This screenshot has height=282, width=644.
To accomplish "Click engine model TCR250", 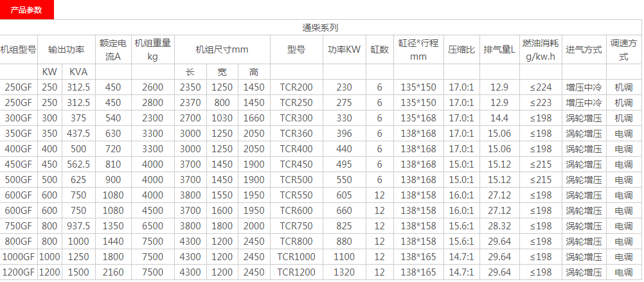I will tap(296, 103).
